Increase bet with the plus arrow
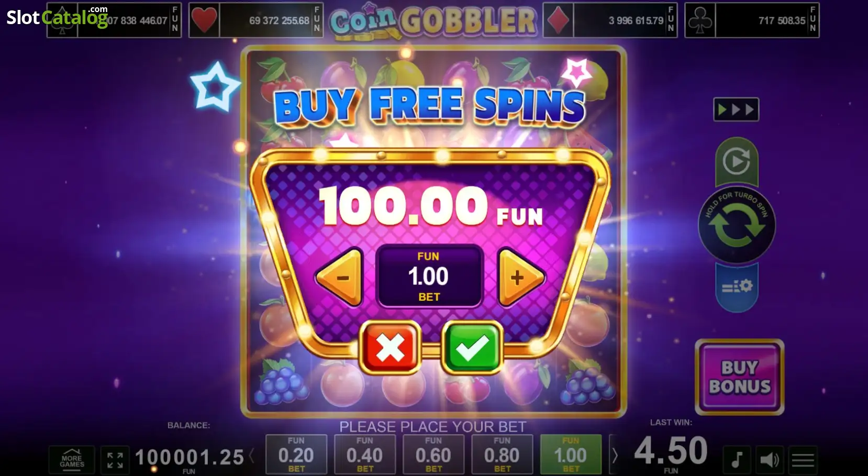 pos(520,278)
